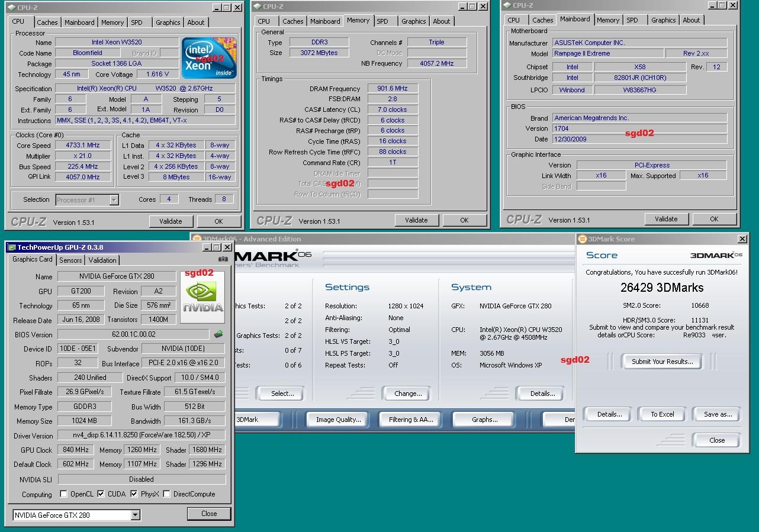Click the mainboard model Rampage II Extreme
759x532 pixels.
pyautogui.click(x=607, y=53)
